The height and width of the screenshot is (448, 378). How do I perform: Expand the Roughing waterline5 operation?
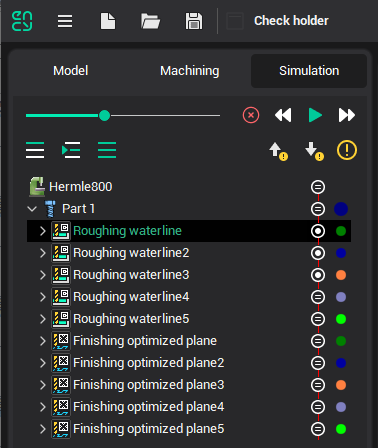point(43,319)
